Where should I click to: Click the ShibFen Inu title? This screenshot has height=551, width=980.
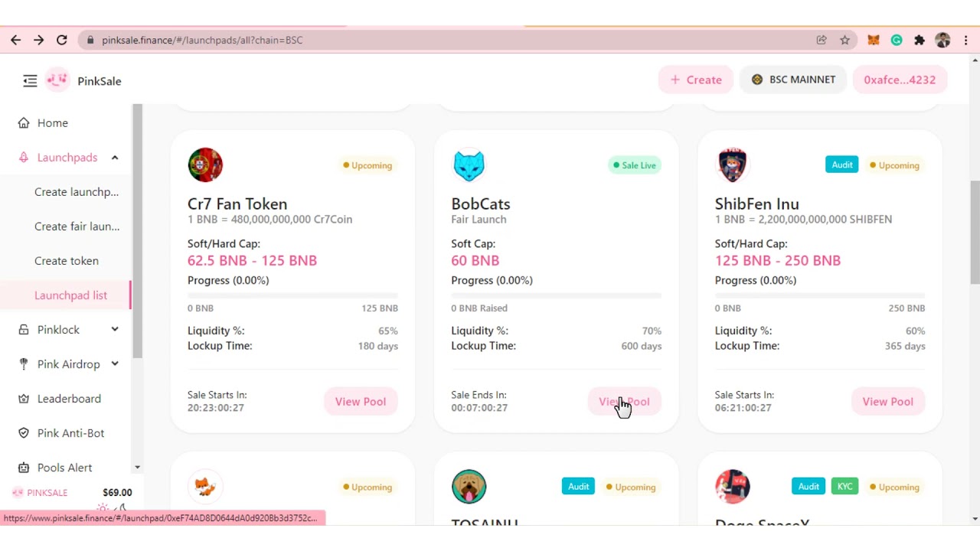click(x=757, y=204)
